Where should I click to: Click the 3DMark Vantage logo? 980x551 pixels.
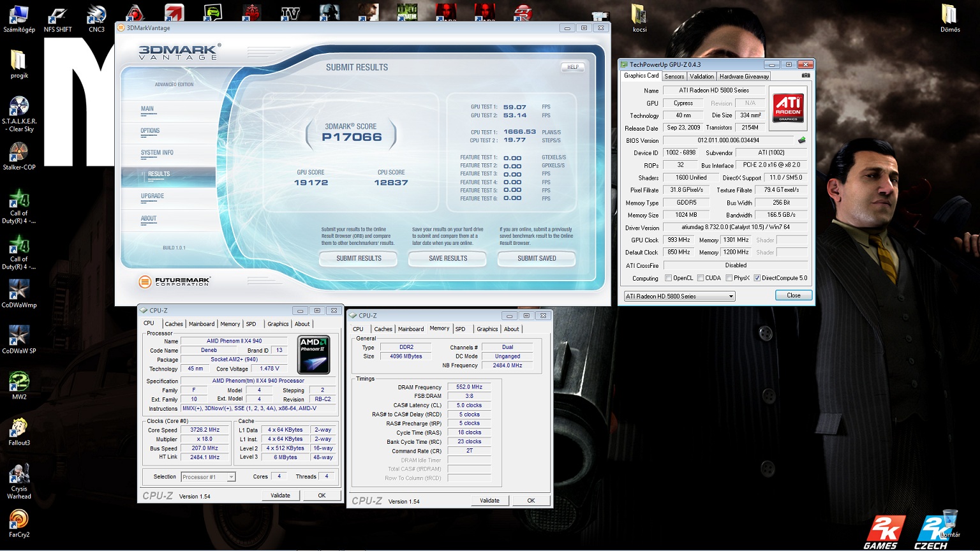(180, 52)
